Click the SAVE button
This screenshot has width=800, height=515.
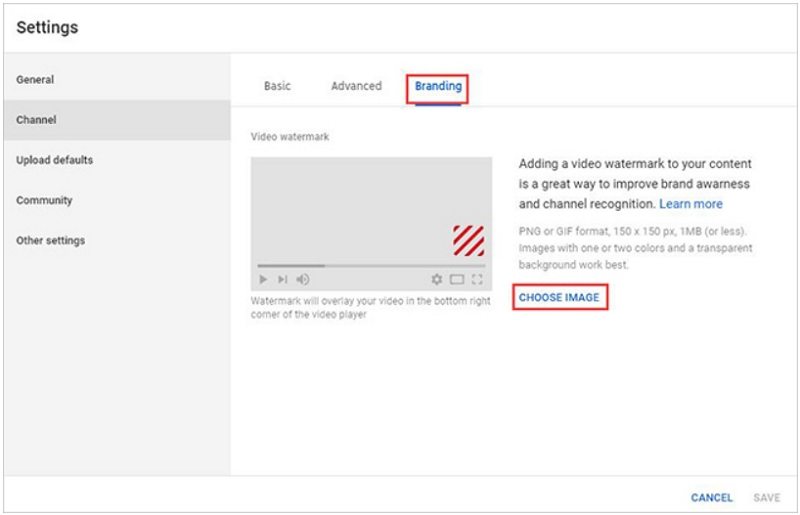767,497
